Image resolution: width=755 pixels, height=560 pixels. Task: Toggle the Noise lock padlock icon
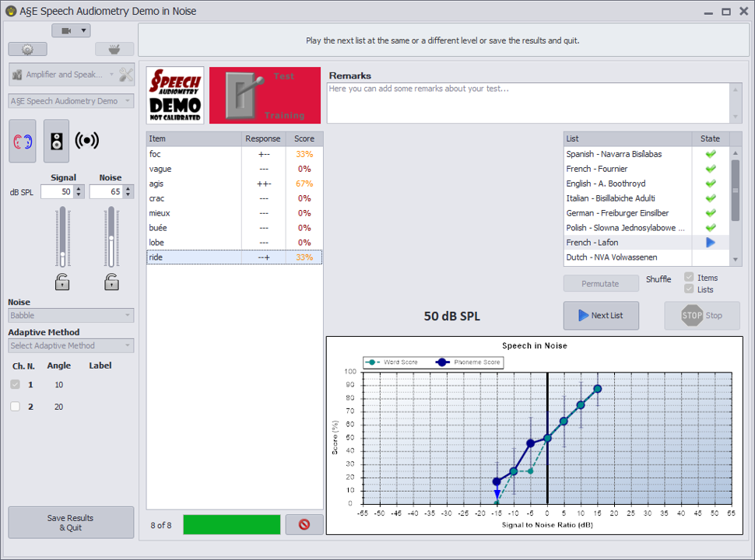point(112,282)
